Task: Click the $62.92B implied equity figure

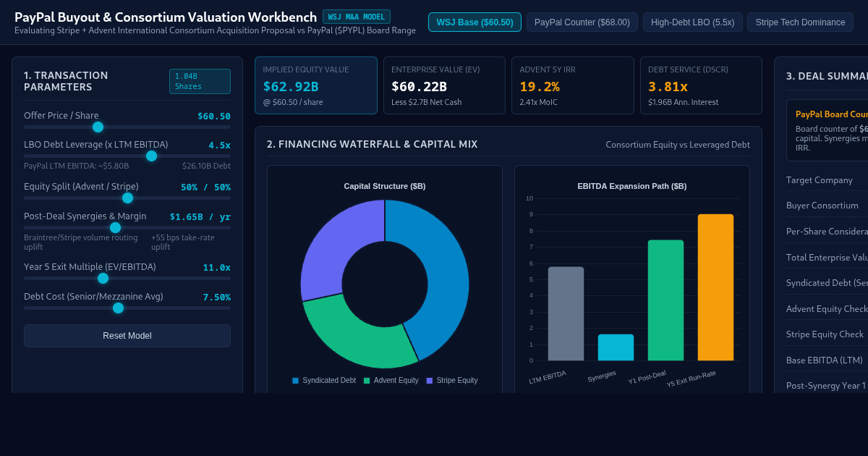Action: click(x=291, y=87)
